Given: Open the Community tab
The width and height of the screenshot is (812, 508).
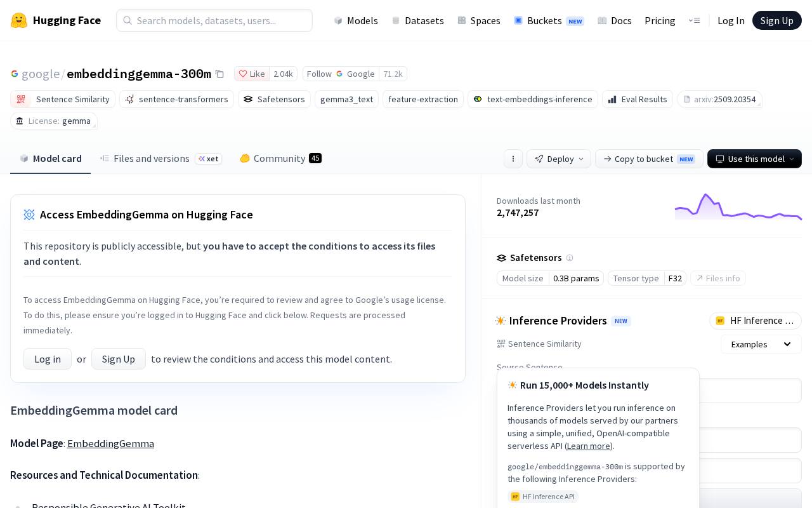Looking at the screenshot, I should [280, 159].
